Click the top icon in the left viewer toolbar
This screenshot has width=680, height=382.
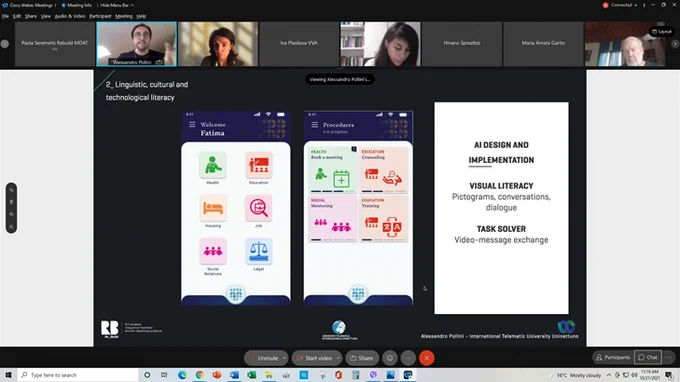(11, 190)
